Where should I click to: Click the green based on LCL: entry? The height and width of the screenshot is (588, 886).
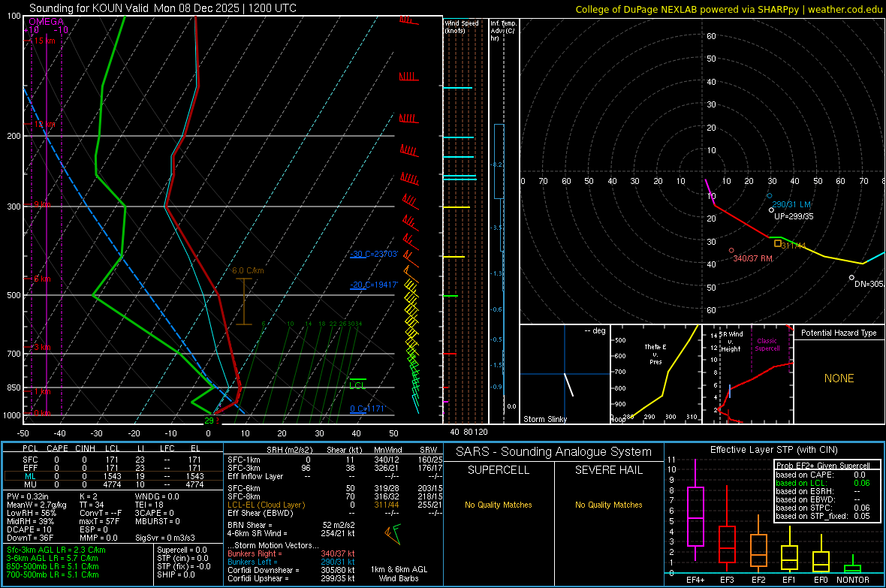[823, 483]
